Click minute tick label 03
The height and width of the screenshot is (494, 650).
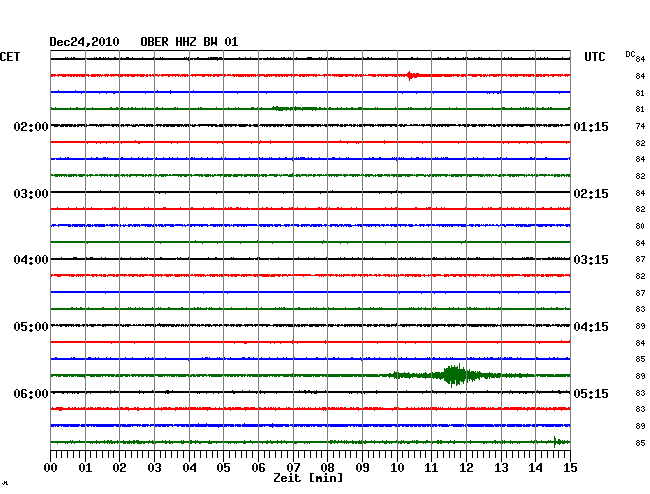coord(154,468)
